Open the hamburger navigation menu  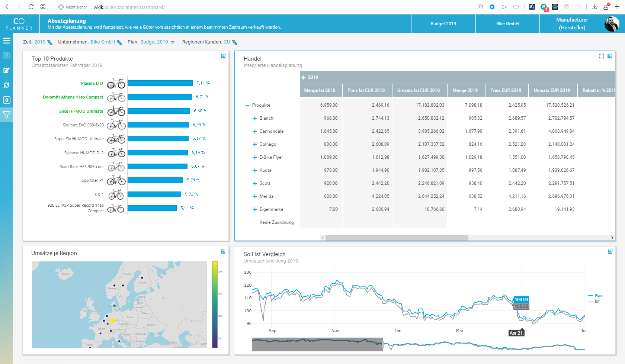pos(6,41)
